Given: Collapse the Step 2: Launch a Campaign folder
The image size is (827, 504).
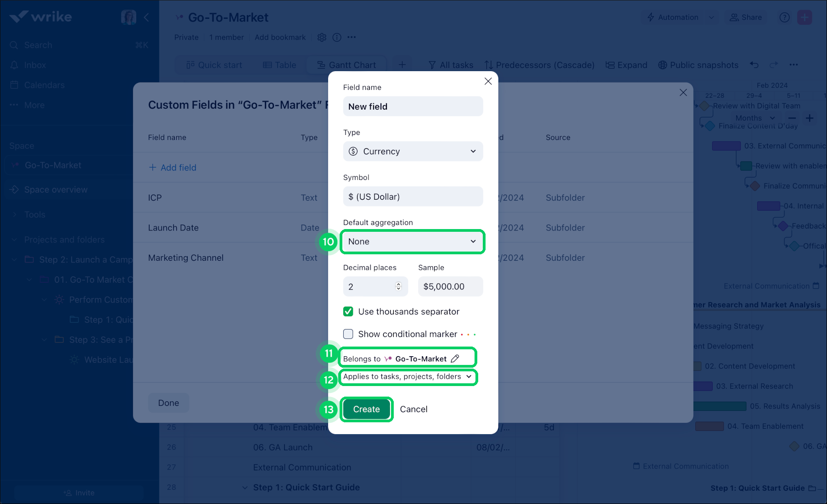Looking at the screenshot, I should tap(14, 260).
